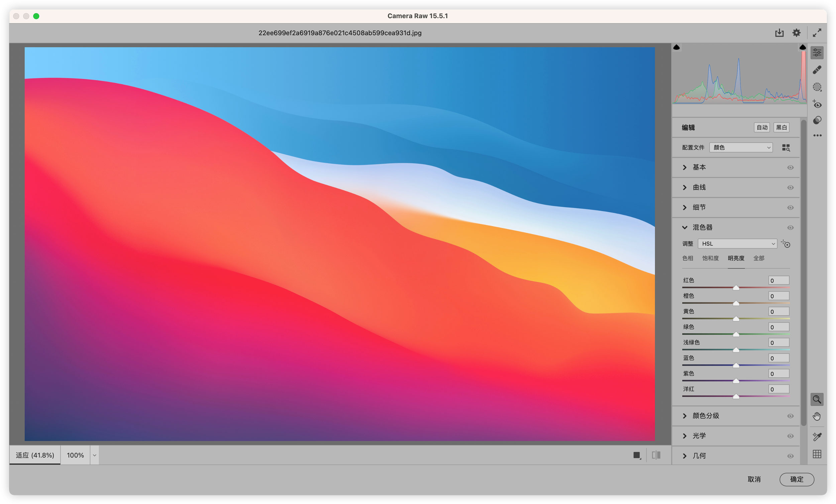The height and width of the screenshot is (504, 836).
Task: Click the 100% zoom button
Action: coord(75,455)
